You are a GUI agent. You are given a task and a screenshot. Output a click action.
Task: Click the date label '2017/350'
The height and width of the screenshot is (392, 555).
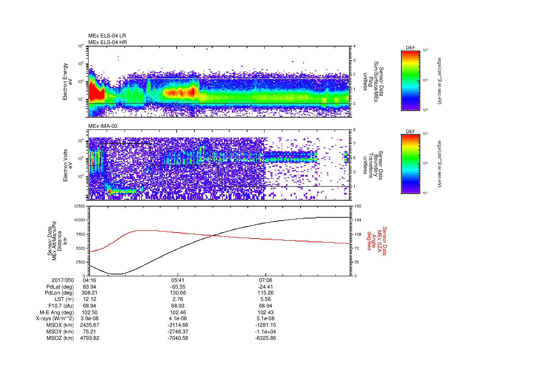coord(63,280)
